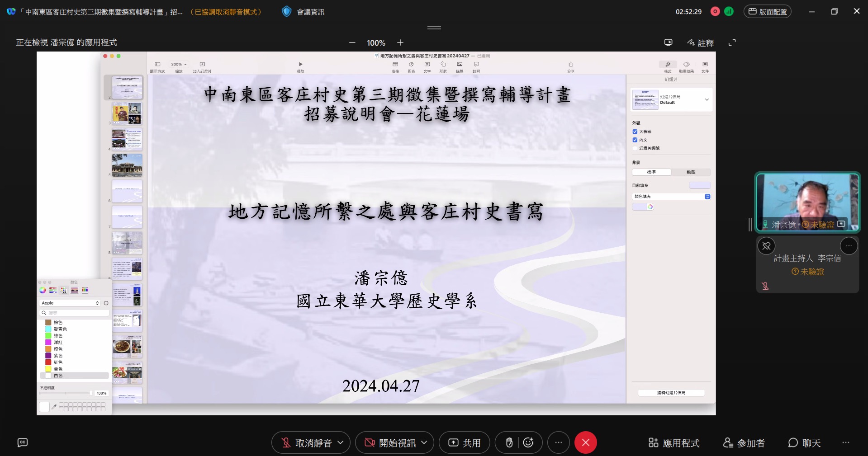Click the red recording indicator
This screenshot has width=868, height=456.
click(715, 12)
